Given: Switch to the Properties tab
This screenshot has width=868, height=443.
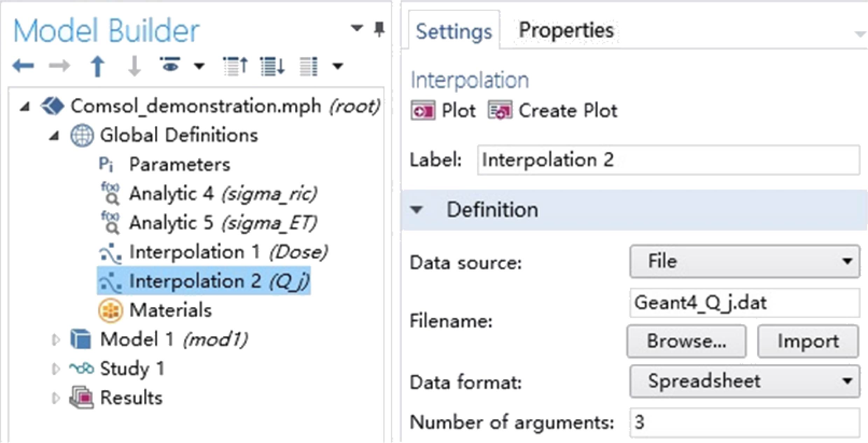Looking at the screenshot, I should tap(566, 30).
